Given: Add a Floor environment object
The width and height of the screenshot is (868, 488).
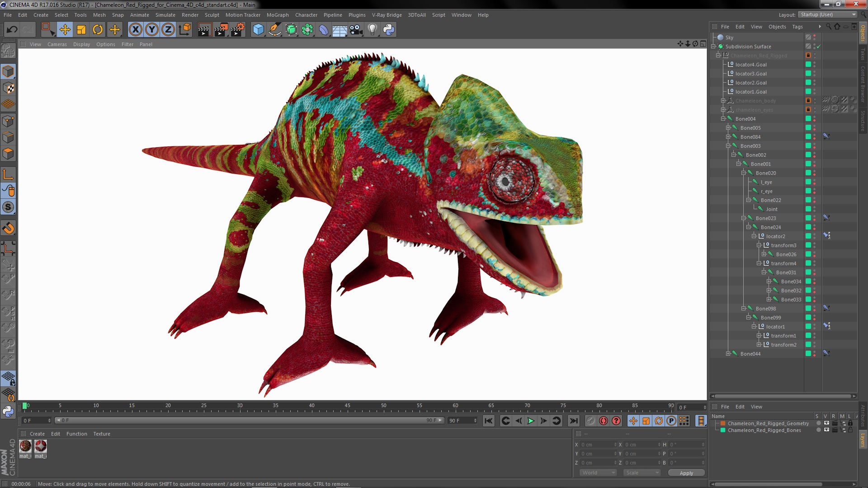Looking at the screenshot, I should tap(340, 30).
